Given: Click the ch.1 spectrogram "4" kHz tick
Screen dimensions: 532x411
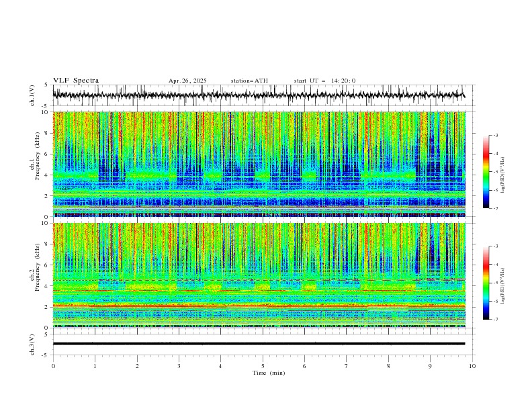Looking at the screenshot, I should click(x=46, y=175).
